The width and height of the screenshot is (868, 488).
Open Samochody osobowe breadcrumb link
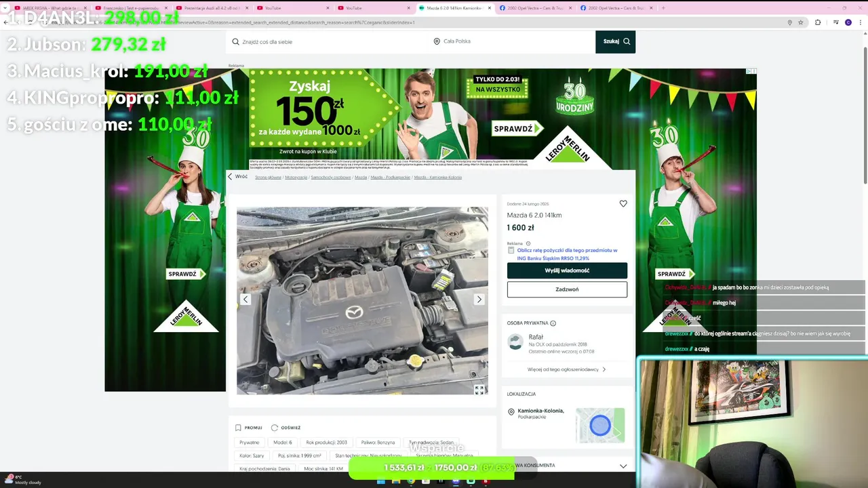pyautogui.click(x=331, y=177)
